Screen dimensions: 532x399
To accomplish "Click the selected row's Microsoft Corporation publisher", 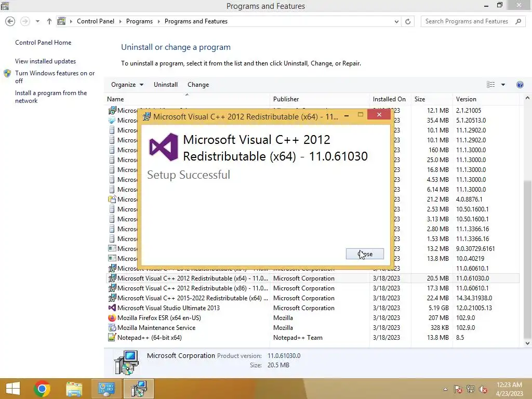I will (304, 278).
